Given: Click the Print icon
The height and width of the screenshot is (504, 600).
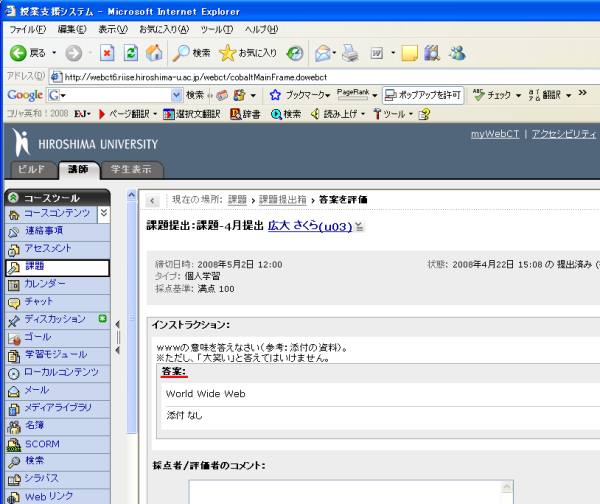Looking at the screenshot, I should 350,53.
